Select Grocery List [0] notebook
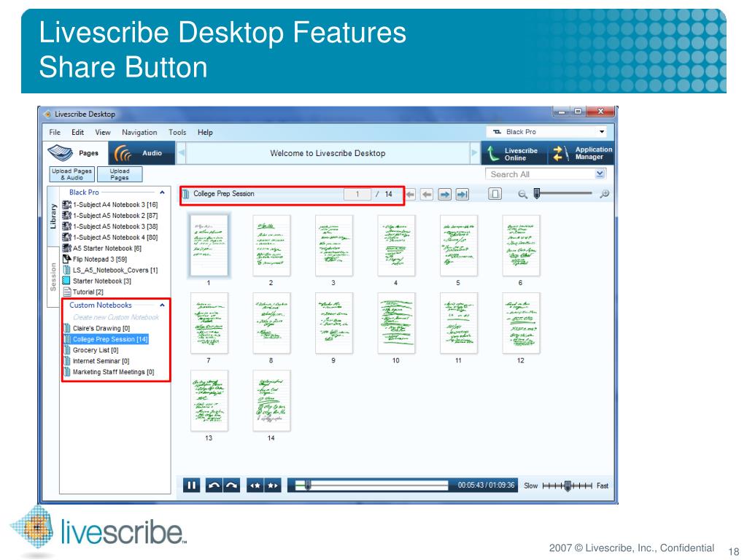The height and width of the screenshot is (560, 747). 91,351
